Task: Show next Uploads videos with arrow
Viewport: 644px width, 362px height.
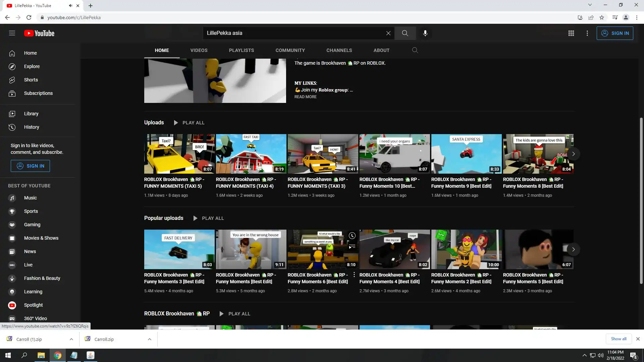Action: click(573, 154)
